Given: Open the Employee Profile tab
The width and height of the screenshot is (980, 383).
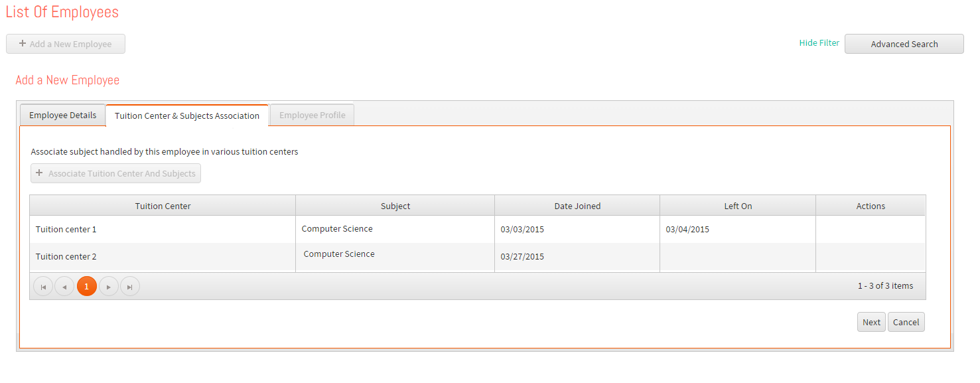Looking at the screenshot, I should coord(313,115).
